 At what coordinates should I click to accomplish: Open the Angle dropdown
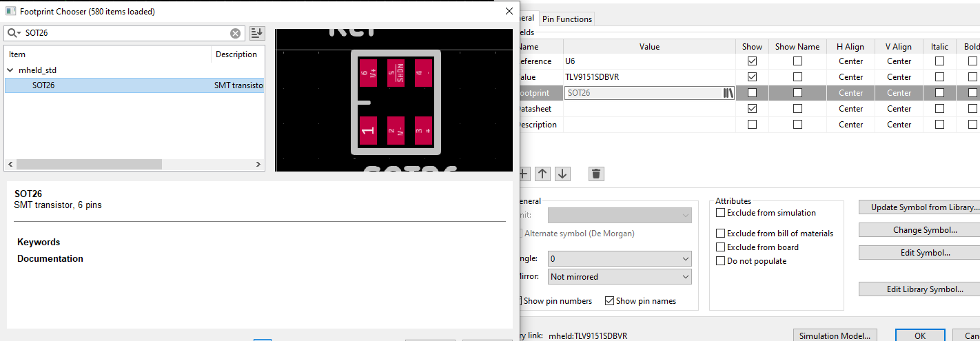point(620,258)
